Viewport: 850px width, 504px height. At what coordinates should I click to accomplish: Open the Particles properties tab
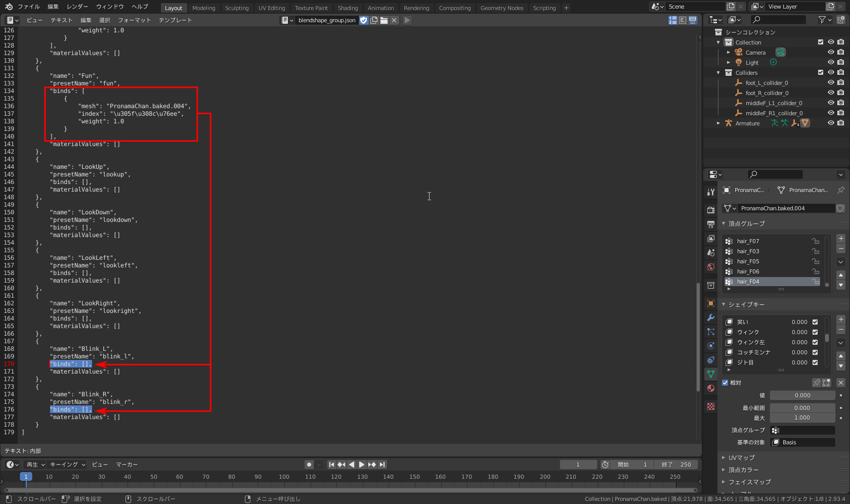[711, 332]
